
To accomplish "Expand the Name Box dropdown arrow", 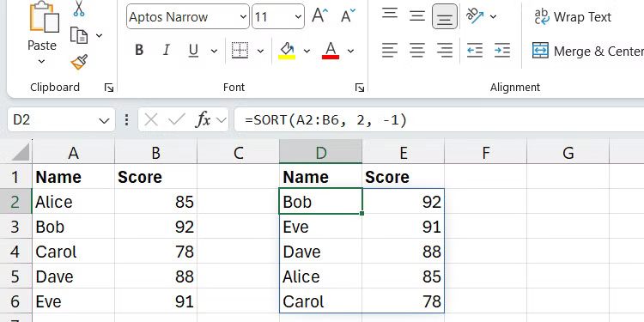I will coord(104,120).
